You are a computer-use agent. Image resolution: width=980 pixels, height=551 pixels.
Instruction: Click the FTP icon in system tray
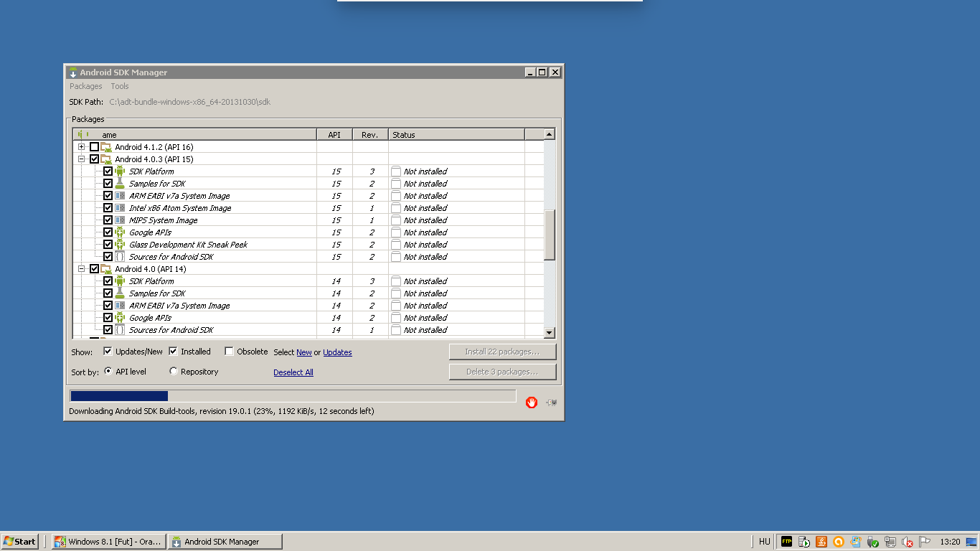[x=786, y=542]
